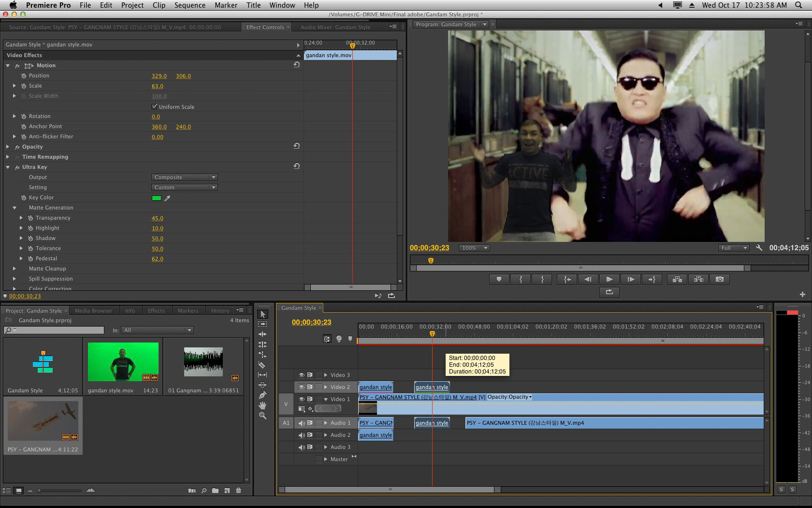Select the gandan style.mov thumbnail
This screenshot has height=508, width=812.
123,362
